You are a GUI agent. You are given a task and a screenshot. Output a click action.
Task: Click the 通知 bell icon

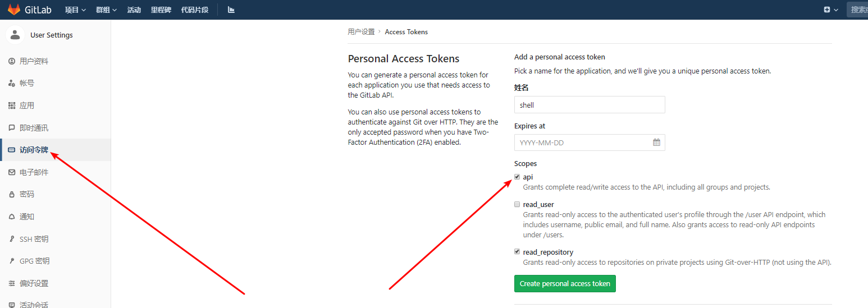12,217
